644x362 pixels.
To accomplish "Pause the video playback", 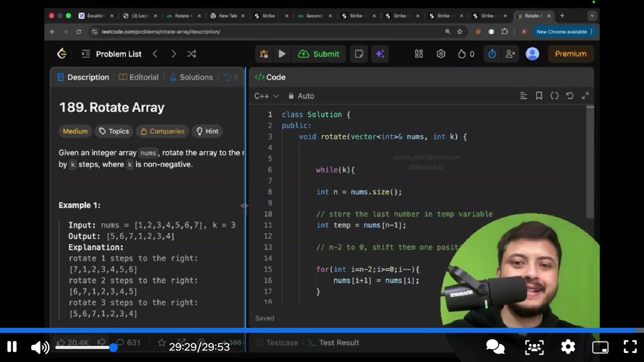I will point(12,346).
